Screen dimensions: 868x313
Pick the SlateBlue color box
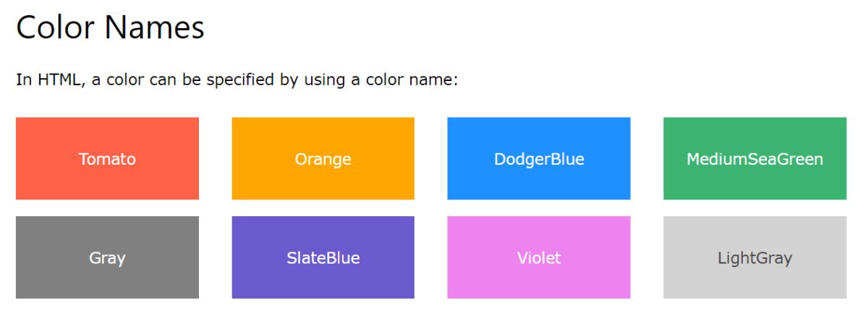click(323, 257)
